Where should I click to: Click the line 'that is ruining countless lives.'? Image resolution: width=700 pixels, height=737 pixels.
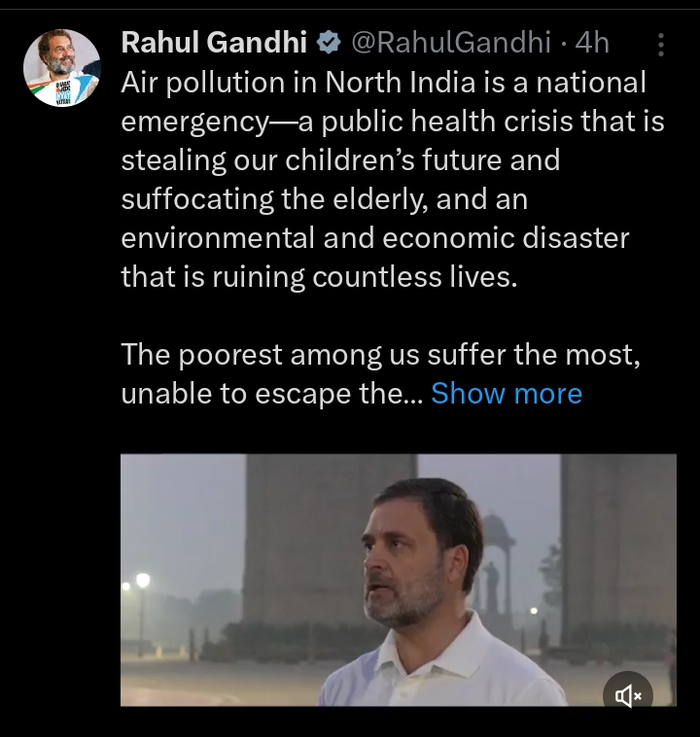click(x=319, y=276)
